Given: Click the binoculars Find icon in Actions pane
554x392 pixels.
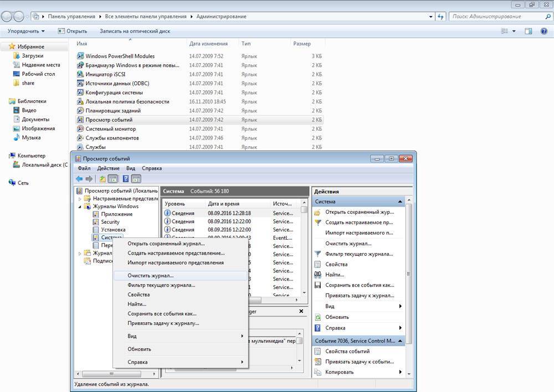Looking at the screenshot, I should (x=318, y=275).
